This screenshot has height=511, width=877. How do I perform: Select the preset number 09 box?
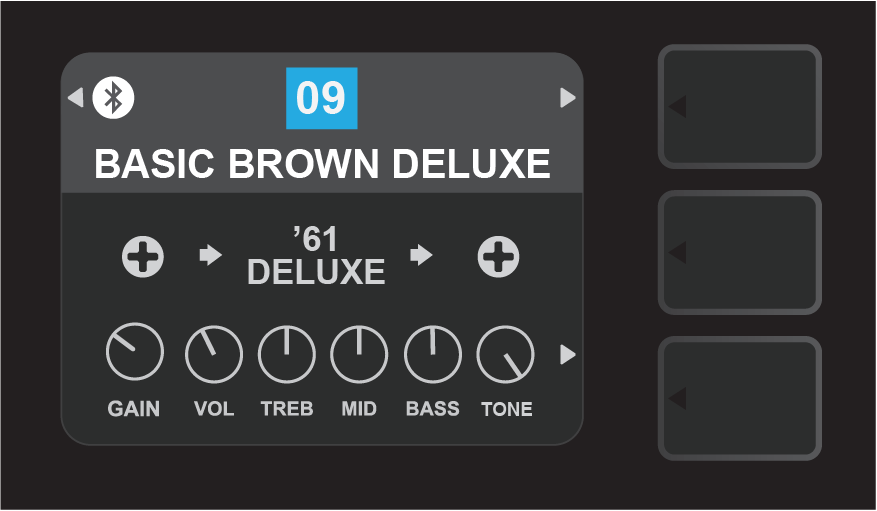click(322, 98)
